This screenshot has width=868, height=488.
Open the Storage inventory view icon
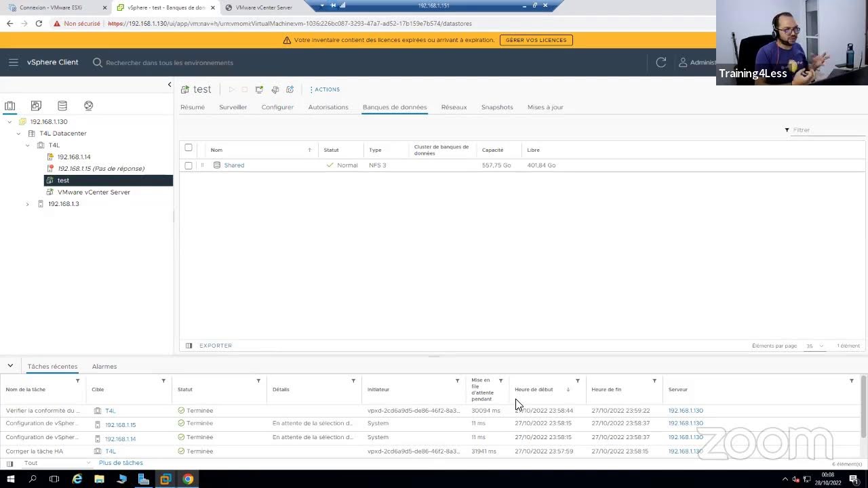(62, 106)
